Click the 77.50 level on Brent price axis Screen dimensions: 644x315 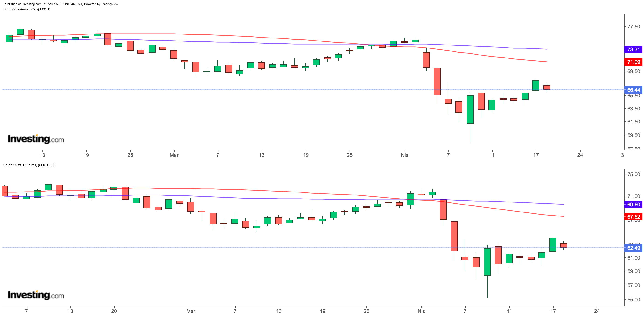634,27
